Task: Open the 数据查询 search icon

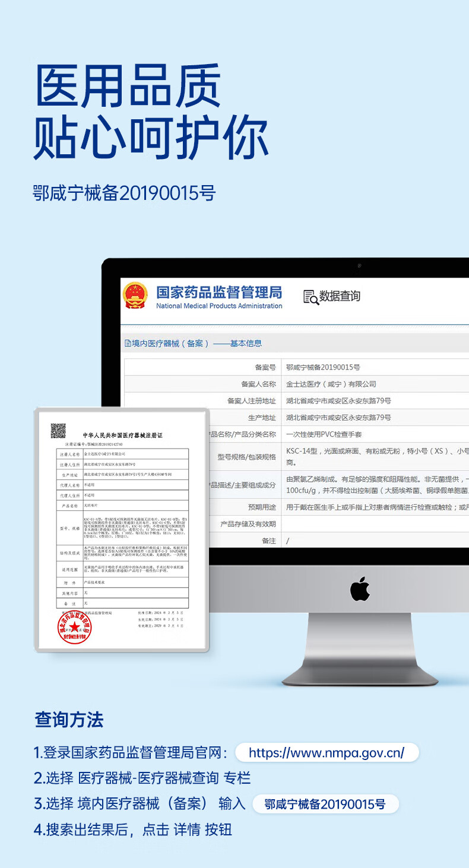Action: pos(311,297)
